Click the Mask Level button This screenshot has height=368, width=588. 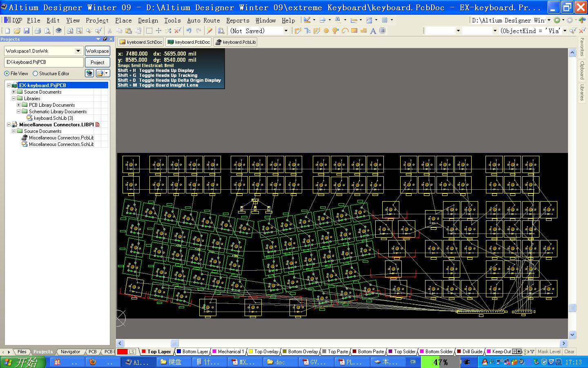click(549, 352)
